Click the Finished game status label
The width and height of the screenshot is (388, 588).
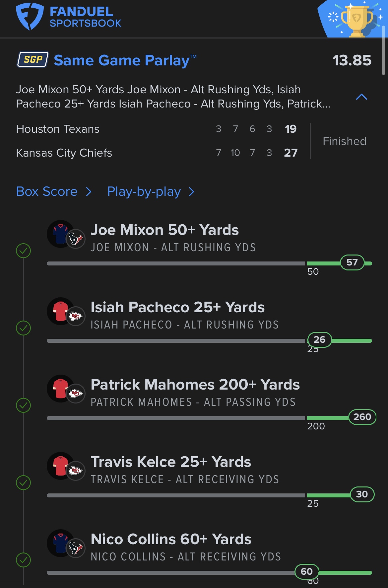[344, 141]
